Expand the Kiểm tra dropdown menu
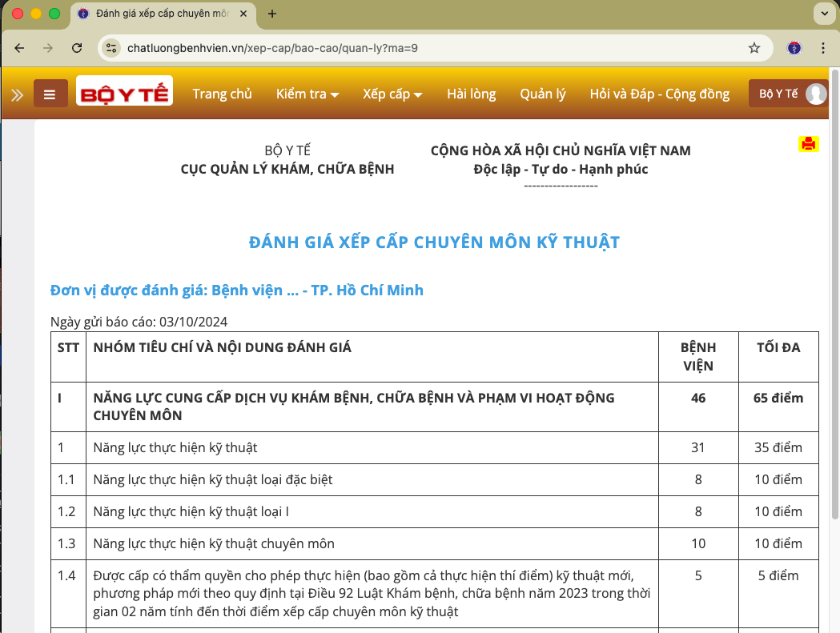 (x=307, y=94)
